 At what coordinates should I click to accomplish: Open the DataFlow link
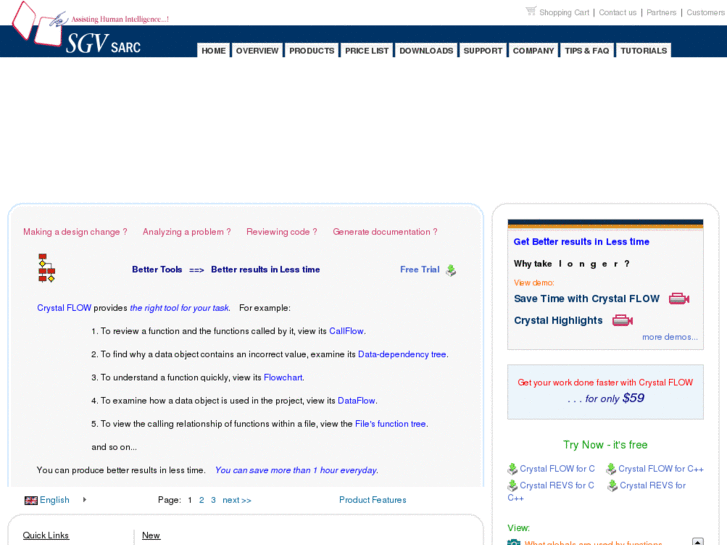356,401
